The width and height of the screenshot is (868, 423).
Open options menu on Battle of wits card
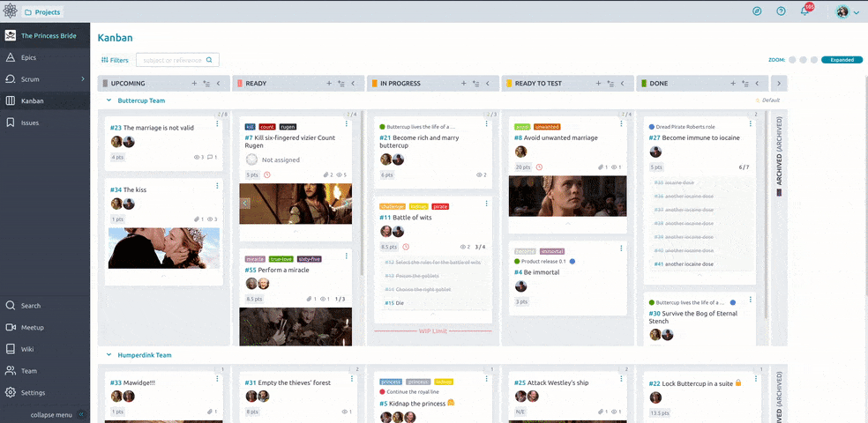coord(487,204)
